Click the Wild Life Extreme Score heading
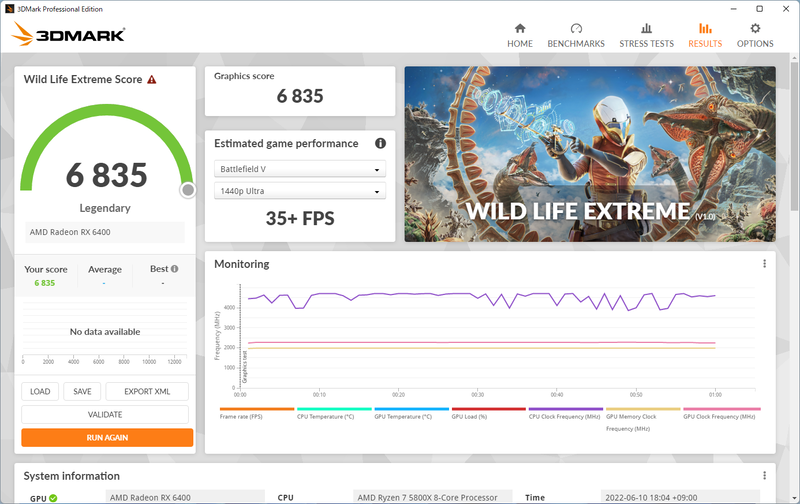 (x=83, y=80)
